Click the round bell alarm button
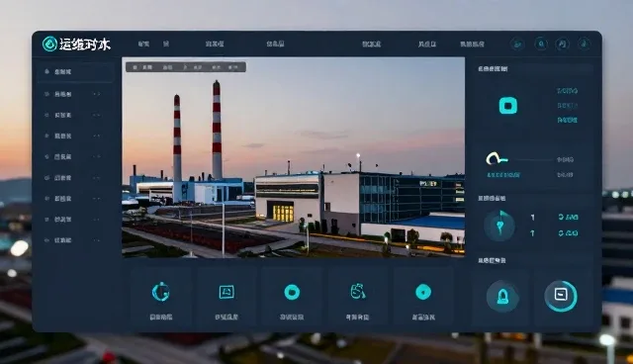This screenshot has width=633, height=364. point(502,297)
